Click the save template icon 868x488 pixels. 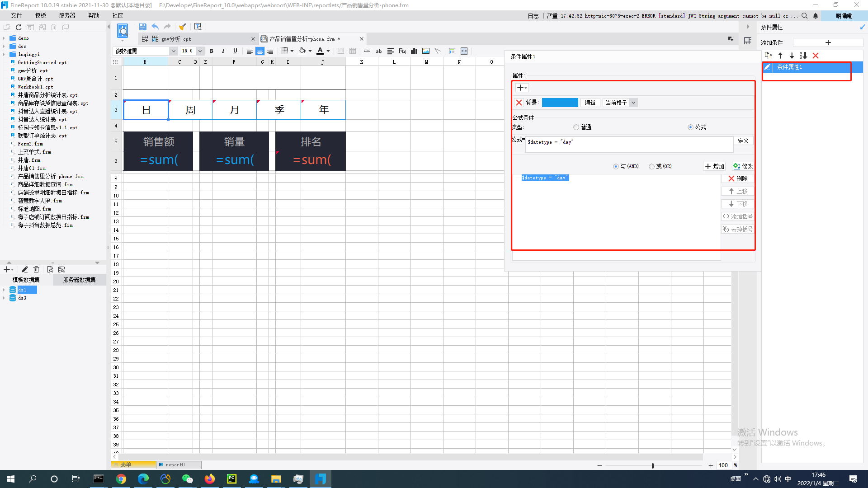click(142, 27)
